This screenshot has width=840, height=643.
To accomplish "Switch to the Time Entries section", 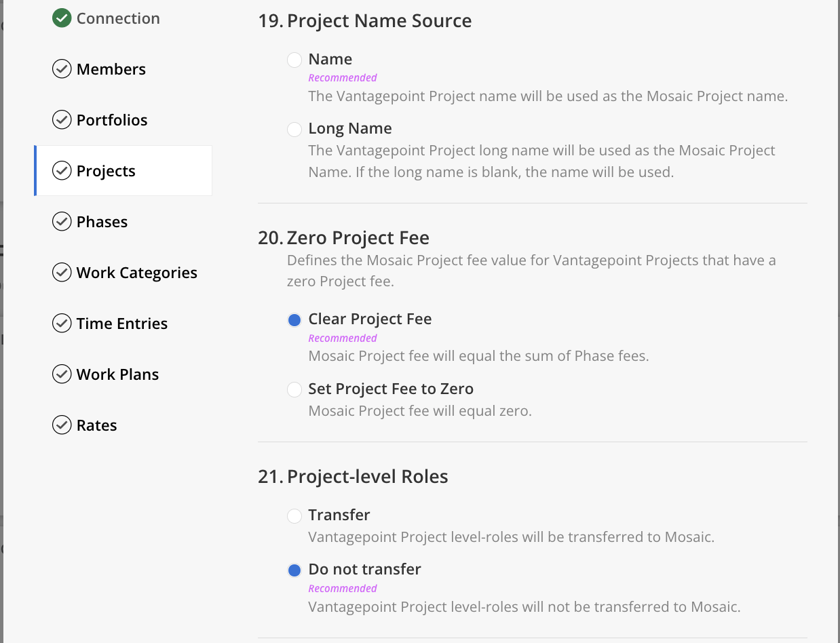I will pos(122,324).
